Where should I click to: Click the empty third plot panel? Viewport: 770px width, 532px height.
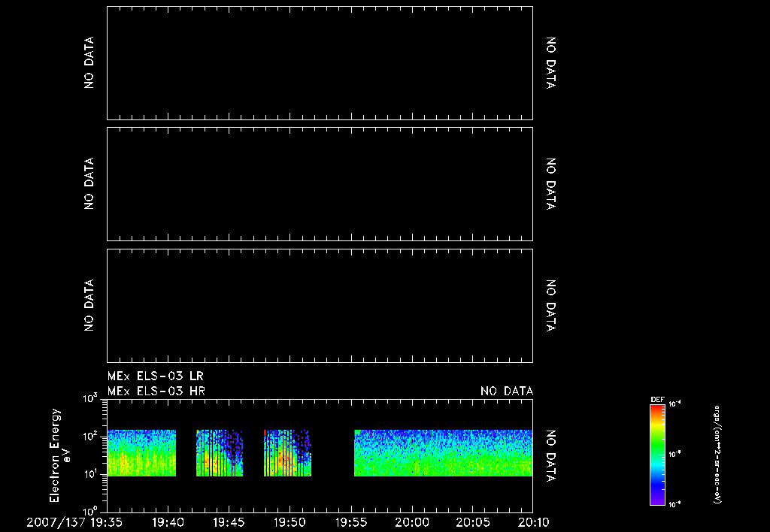coord(320,306)
